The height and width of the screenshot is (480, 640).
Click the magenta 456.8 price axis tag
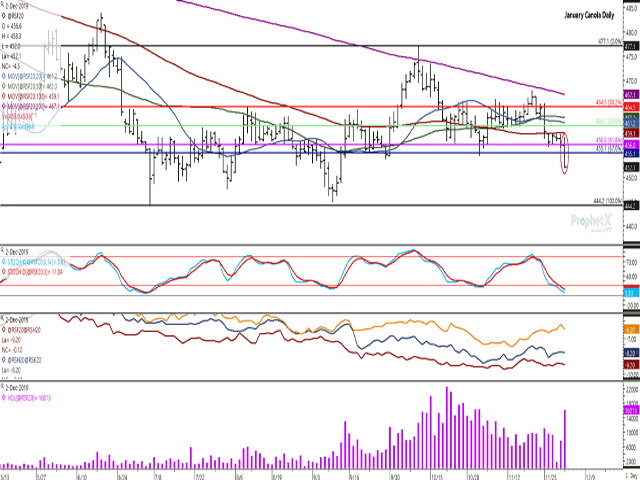631,145
